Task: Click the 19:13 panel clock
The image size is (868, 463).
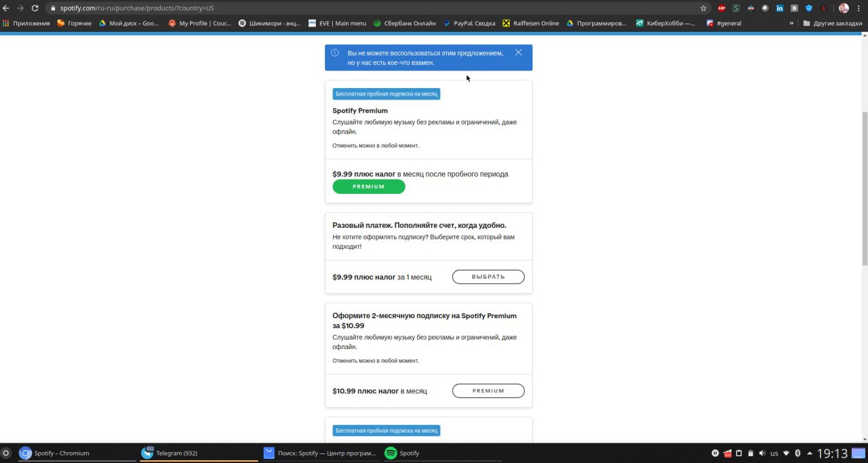Action: (832, 453)
